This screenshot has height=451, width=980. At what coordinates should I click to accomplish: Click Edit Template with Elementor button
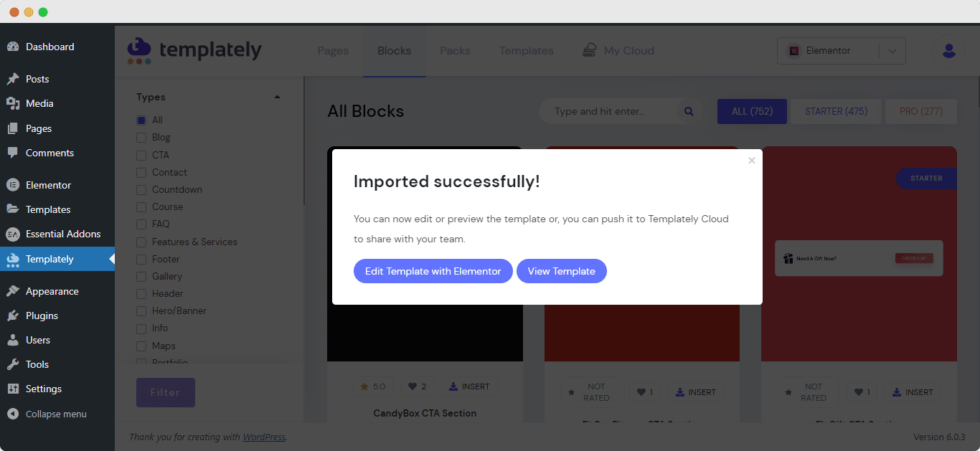coord(433,271)
